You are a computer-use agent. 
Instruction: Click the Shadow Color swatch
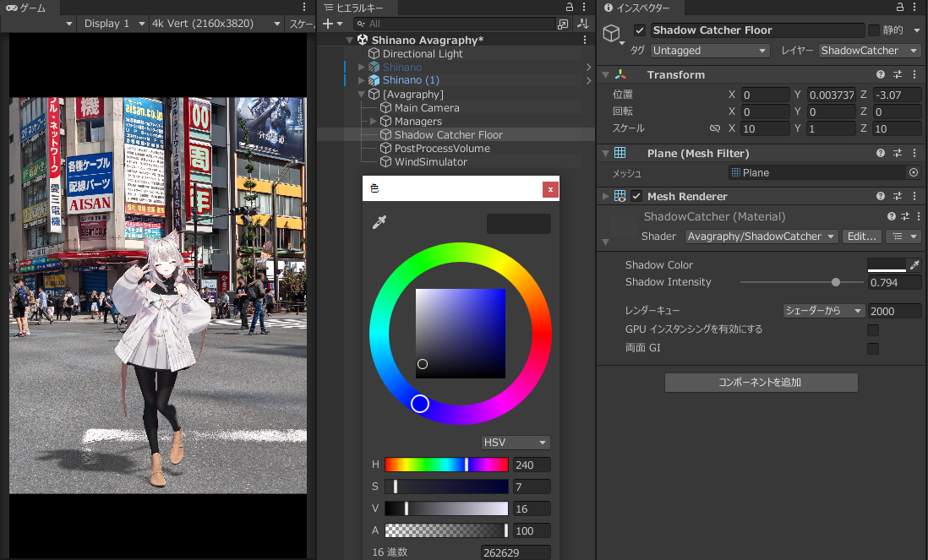pyautogui.click(x=887, y=265)
